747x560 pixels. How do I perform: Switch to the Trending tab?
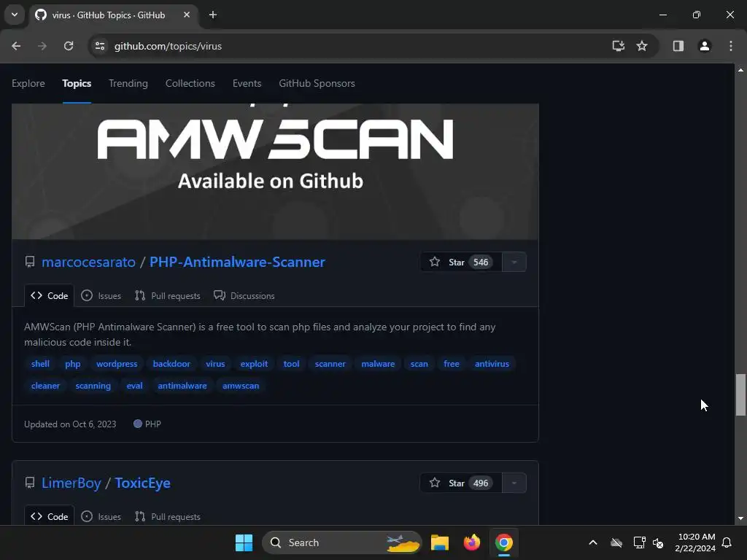[128, 83]
